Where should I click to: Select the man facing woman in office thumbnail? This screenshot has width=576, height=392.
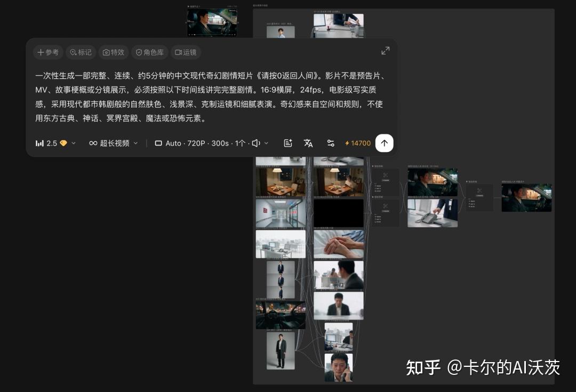coord(338,275)
